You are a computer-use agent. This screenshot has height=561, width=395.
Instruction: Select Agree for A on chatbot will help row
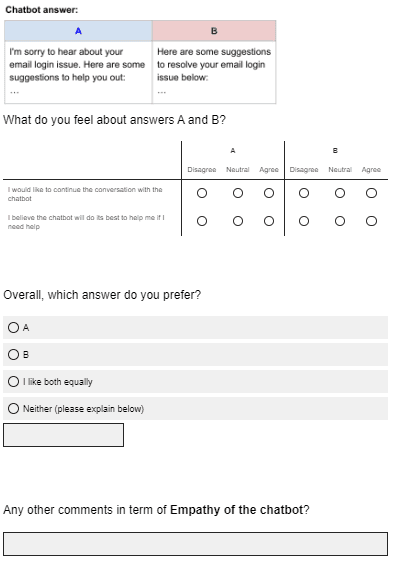(269, 221)
